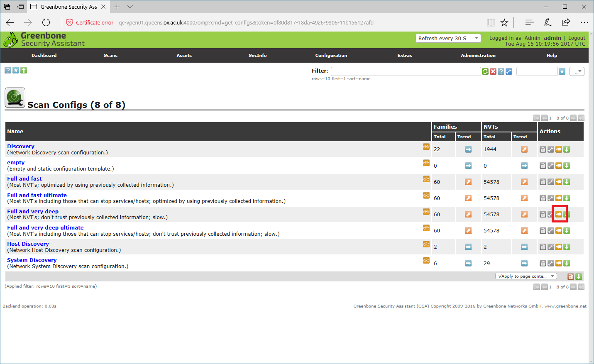Click the import scan config up-arrow icon
Viewport: 594px width, 364px height.
click(24, 70)
